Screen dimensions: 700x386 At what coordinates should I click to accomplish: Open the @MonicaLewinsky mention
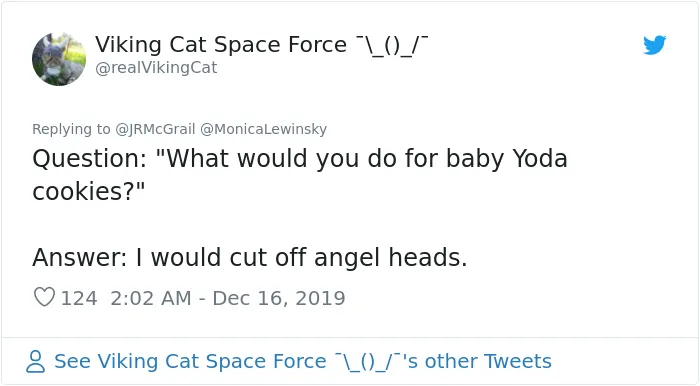pyautogui.click(x=263, y=129)
